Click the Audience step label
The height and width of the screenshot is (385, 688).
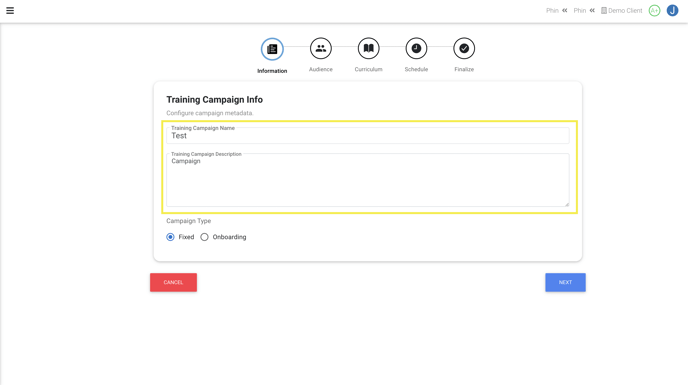click(321, 69)
